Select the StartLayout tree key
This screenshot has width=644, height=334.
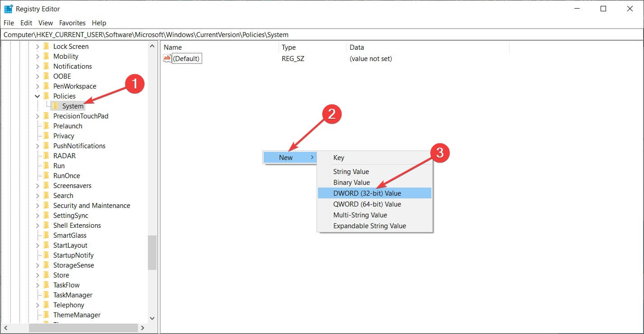point(70,245)
